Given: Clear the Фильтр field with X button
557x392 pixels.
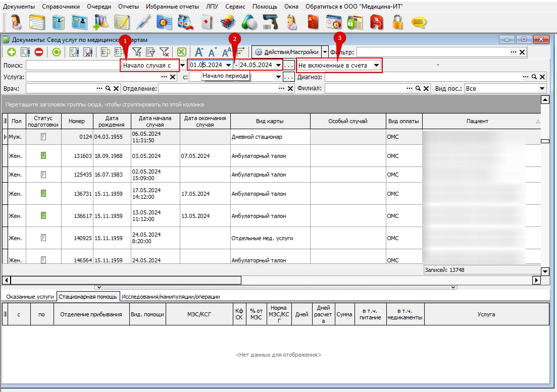Looking at the screenshot, I should click(522, 52).
